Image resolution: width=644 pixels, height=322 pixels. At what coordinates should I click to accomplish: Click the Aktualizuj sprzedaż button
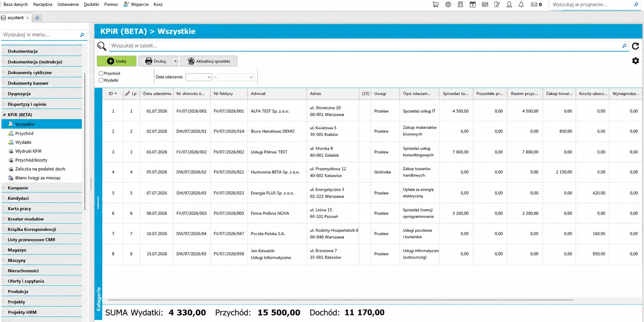point(209,61)
